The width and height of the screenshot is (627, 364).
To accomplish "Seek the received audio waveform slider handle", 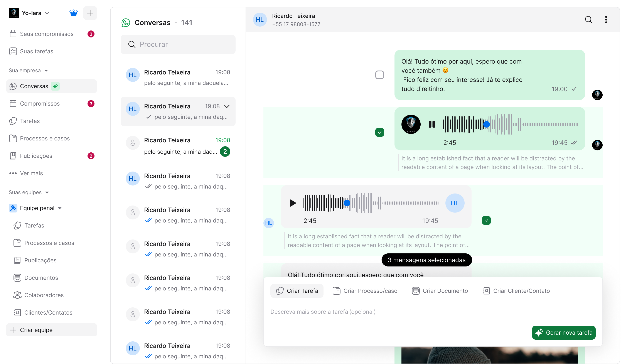I will tap(347, 203).
